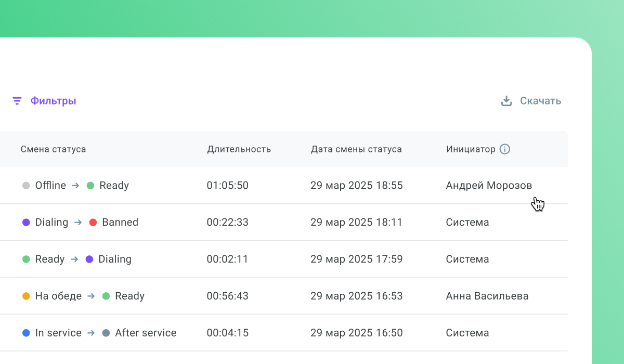The image size is (624, 364).
Task: Click the download tray icon
Action: click(x=506, y=101)
